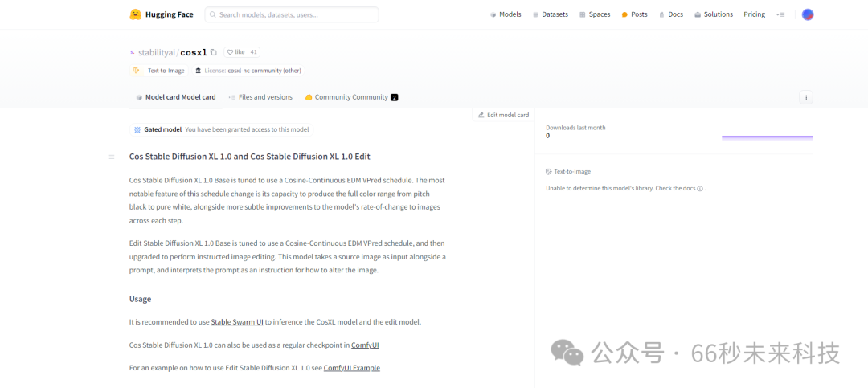Open the Datasets navigation item
The image size is (868, 388).
pos(551,14)
